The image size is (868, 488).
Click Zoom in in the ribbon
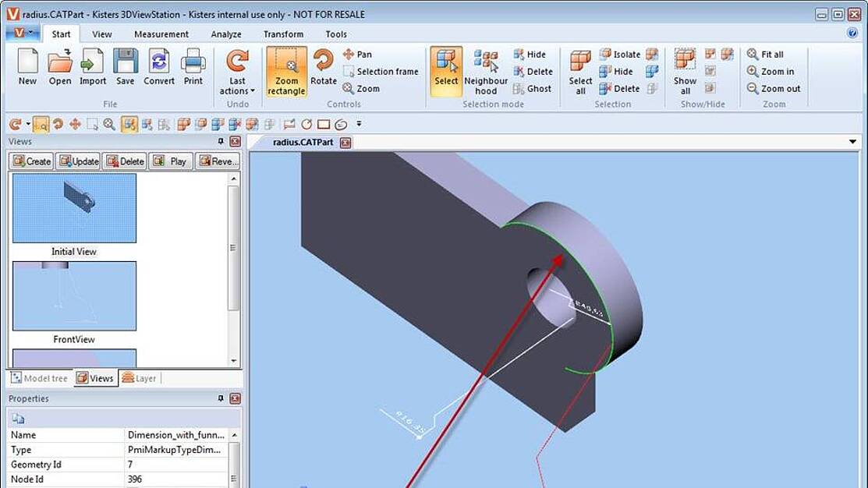tap(770, 72)
